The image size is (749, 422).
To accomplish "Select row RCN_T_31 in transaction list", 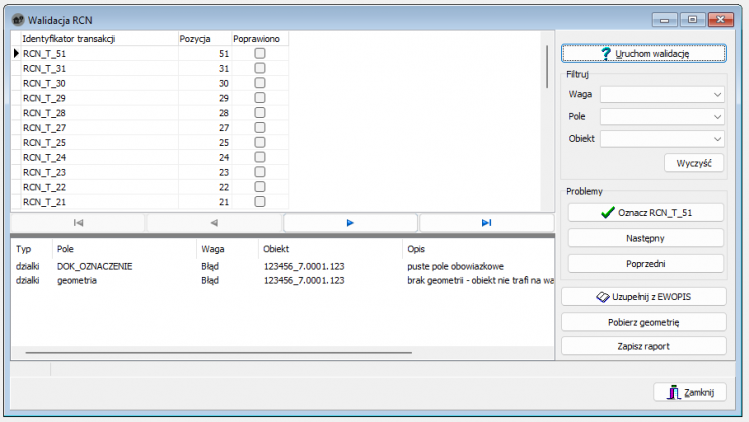I will point(150,68).
